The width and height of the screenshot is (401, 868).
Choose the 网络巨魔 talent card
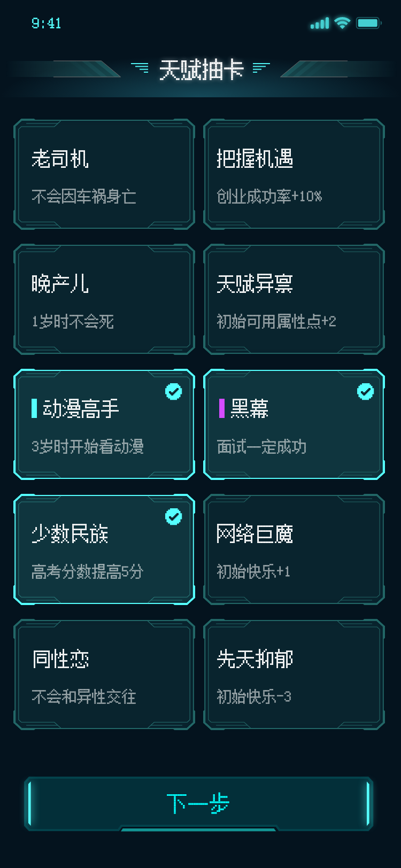(x=294, y=549)
